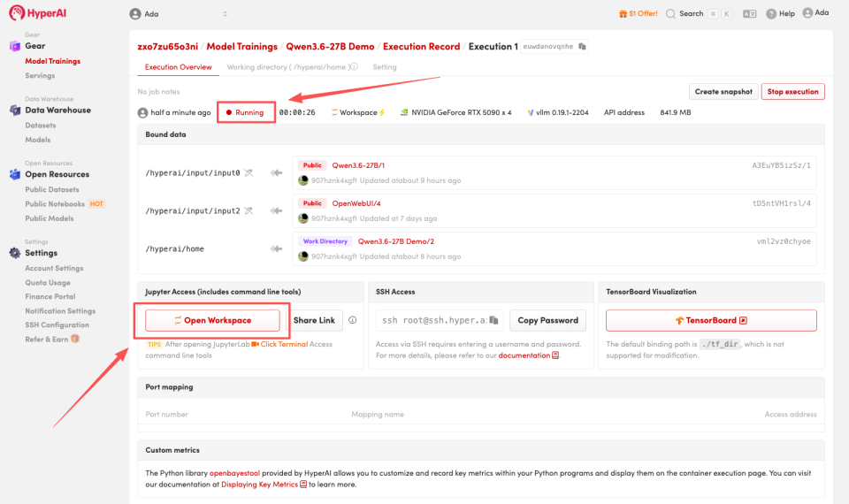Unbind icon next to /hyperai/input/input2
The image size is (849, 504).
point(249,210)
